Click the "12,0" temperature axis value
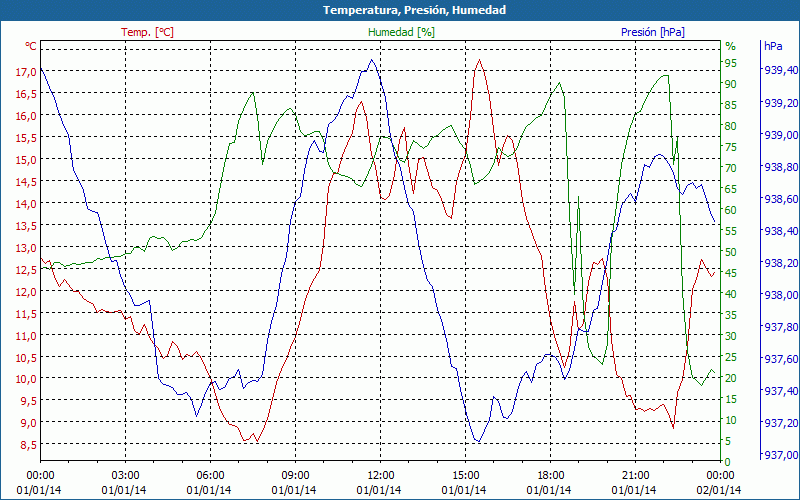Viewport: 800px width, 500px height. click(26, 292)
